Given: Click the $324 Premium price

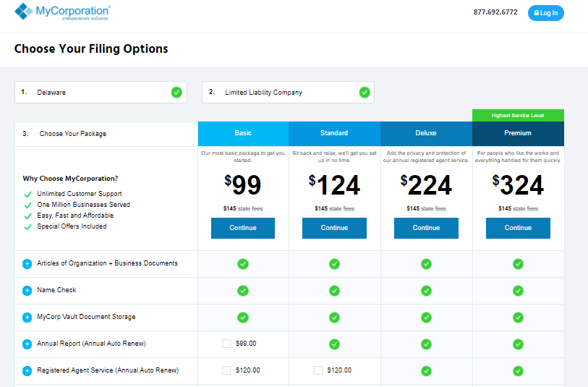Looking at the screenshot, I should tap(518, 185).
